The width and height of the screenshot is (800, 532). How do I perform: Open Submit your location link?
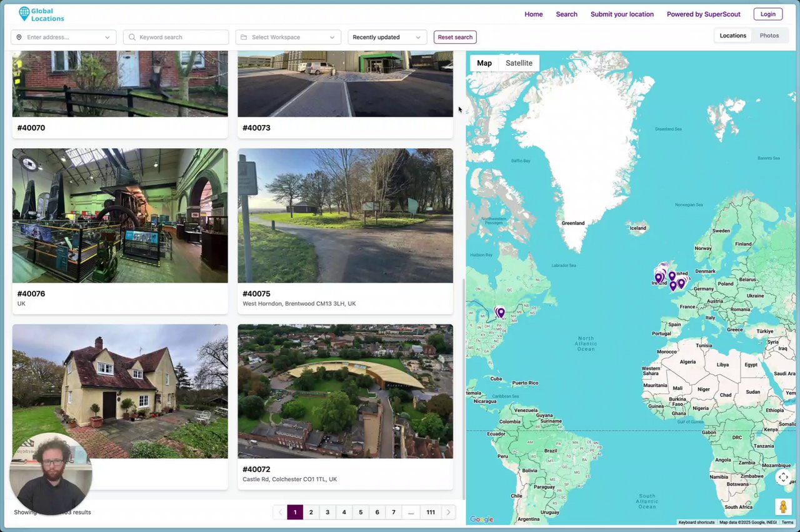click(622, 14)
